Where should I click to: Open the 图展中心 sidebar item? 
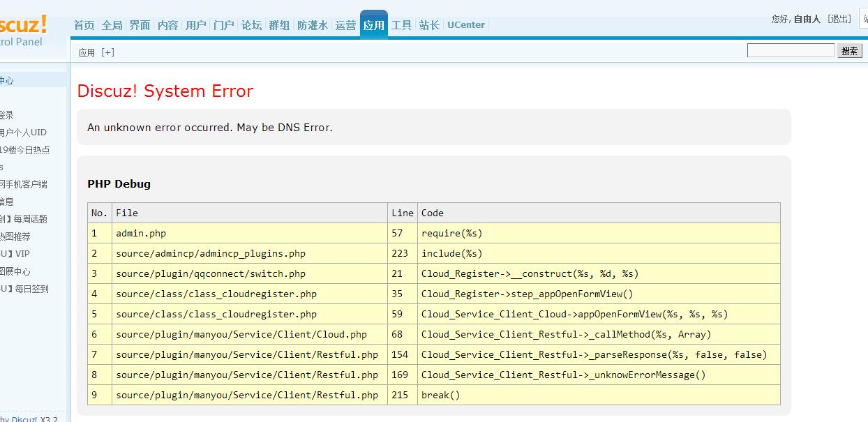coord(15,271)
